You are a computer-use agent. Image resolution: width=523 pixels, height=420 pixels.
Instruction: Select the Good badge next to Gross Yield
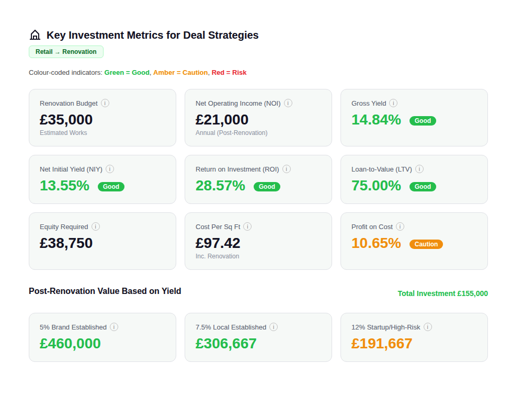(423, 121)
